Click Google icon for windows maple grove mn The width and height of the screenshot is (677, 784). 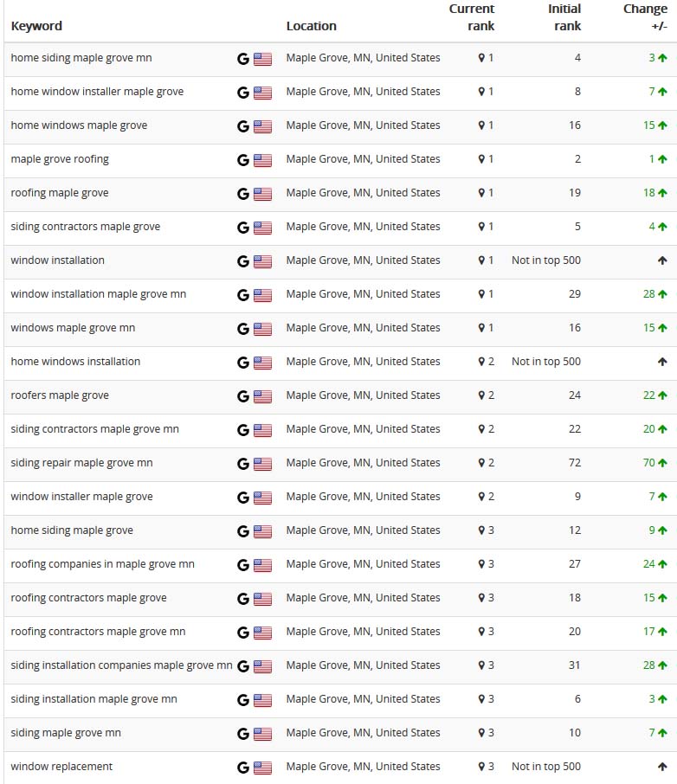[243, 329]
